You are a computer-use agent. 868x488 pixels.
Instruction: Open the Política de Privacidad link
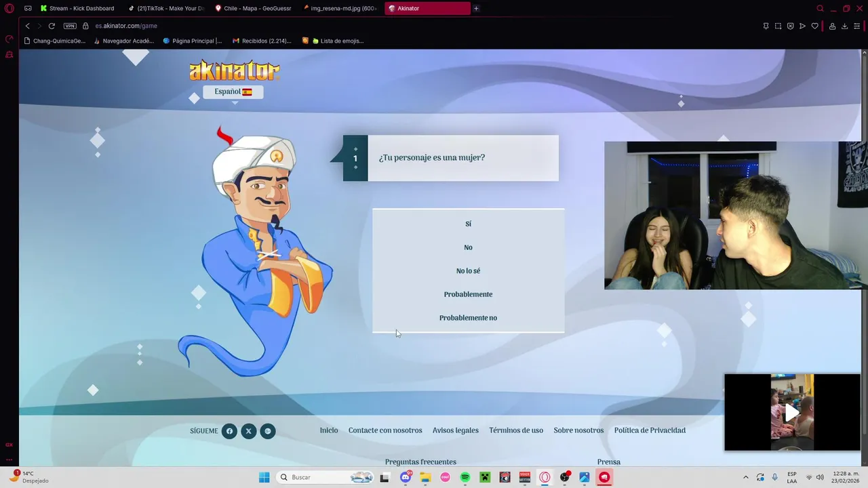pos(650,430)
